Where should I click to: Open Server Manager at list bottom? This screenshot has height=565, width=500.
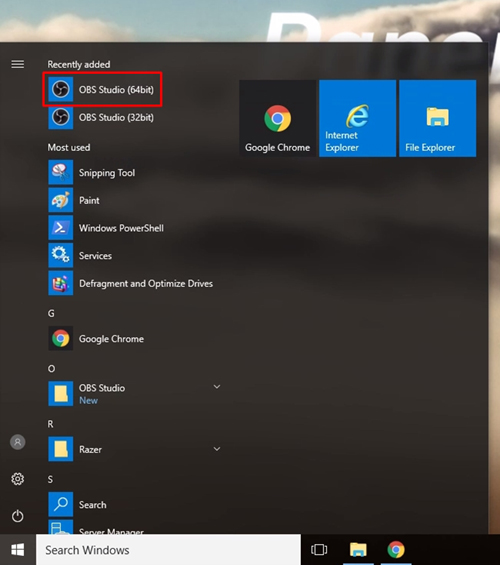tap(96, 528)
